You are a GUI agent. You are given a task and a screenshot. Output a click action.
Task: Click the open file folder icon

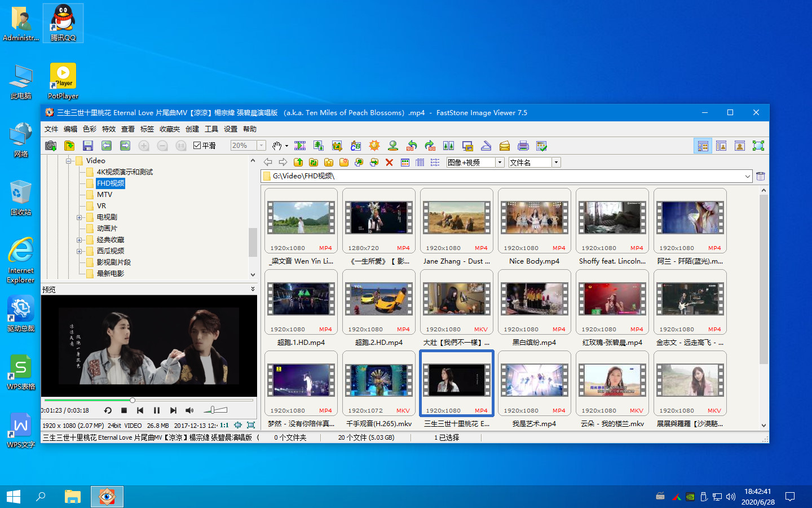coord(69,146)
